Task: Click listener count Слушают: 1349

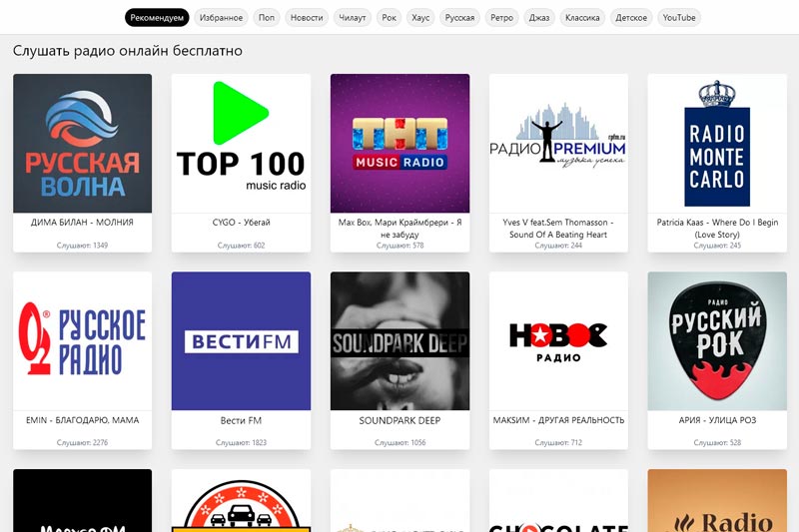Action: click(x=83, y=246)
